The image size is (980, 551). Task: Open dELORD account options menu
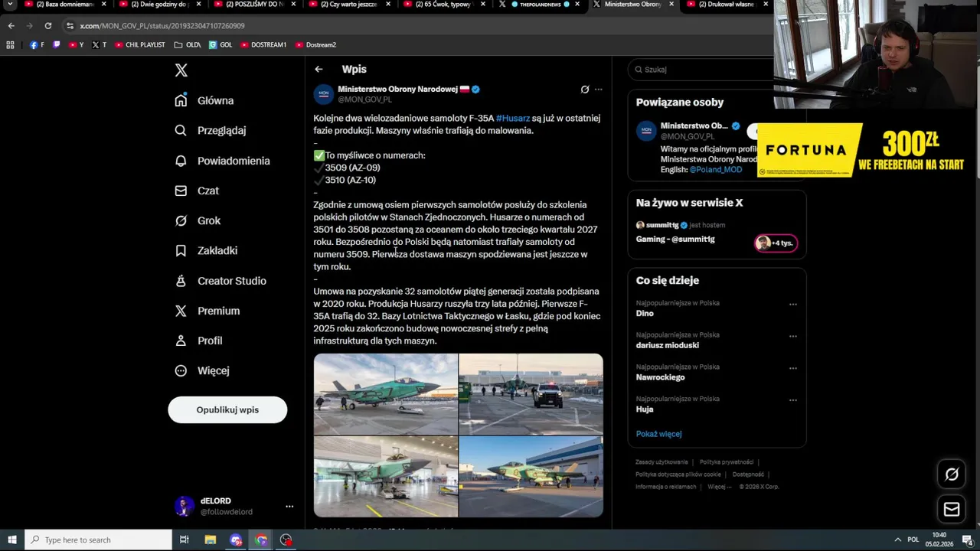[289, 506]
